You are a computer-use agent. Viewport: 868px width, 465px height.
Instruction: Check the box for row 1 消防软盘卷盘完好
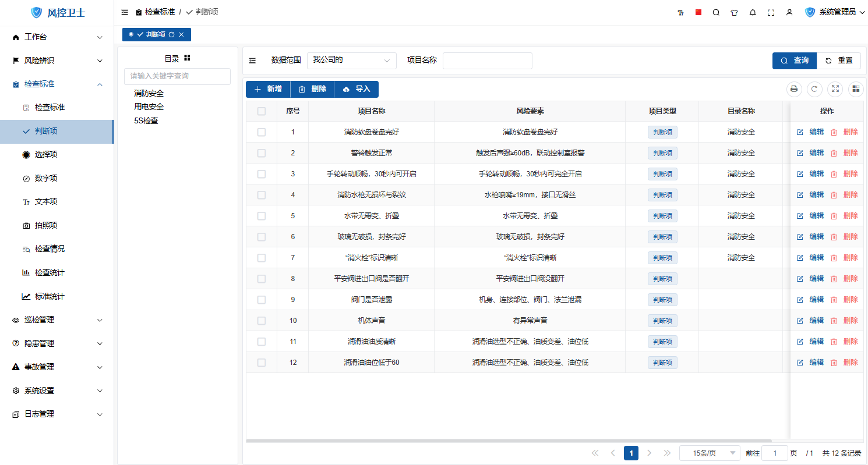click(262, 132)
